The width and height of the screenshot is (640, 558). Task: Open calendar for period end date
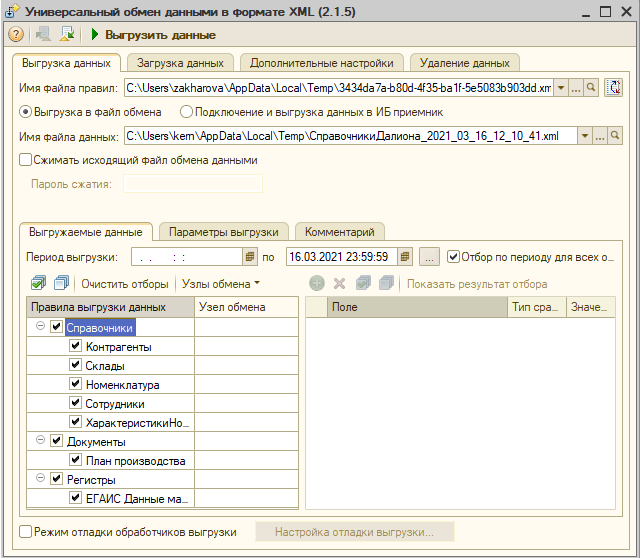404,257
